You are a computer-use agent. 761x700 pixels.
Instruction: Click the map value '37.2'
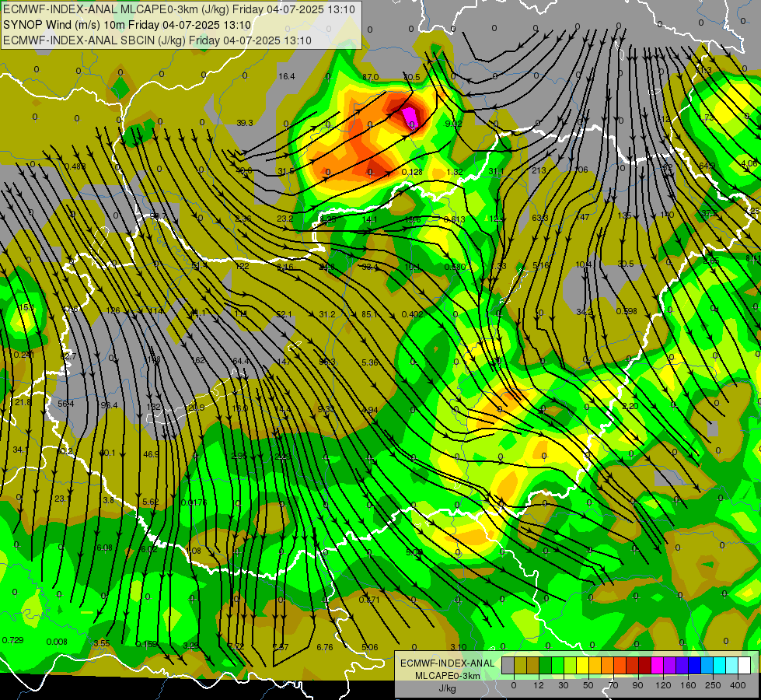(710, 214)
